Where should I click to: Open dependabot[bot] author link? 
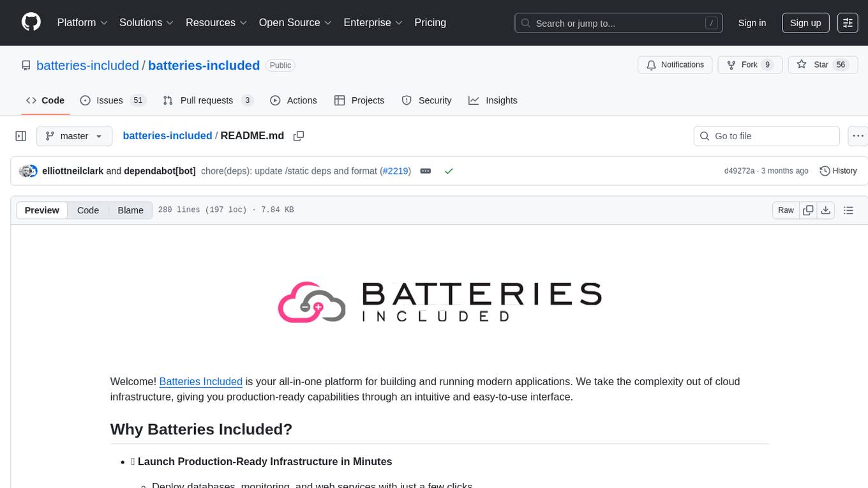[x=160, y=171]
